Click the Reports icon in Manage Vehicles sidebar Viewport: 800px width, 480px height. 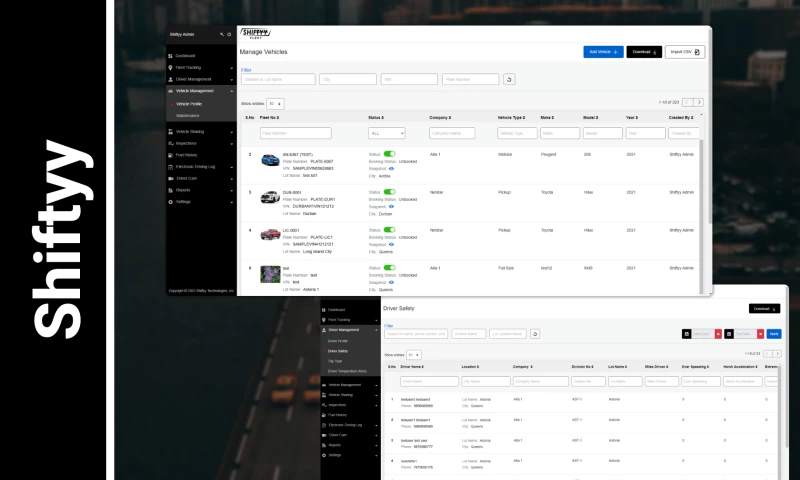170,190
